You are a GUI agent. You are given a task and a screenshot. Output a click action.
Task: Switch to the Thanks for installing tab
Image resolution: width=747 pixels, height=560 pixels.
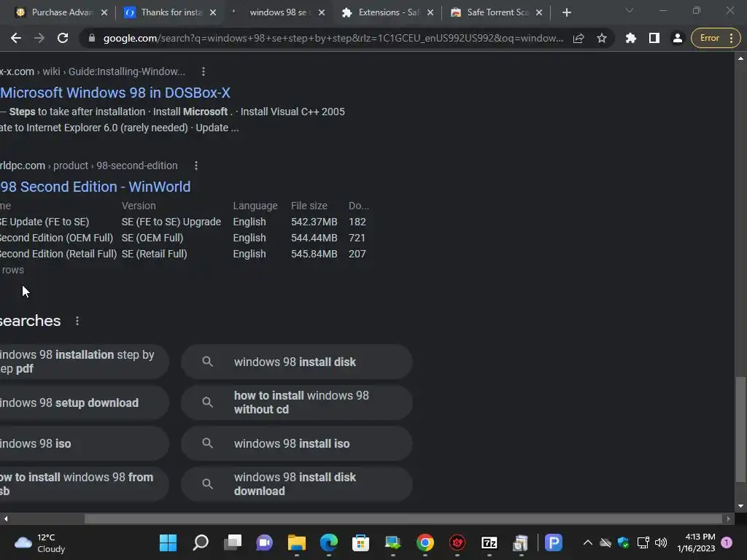[x=170, y=12]
